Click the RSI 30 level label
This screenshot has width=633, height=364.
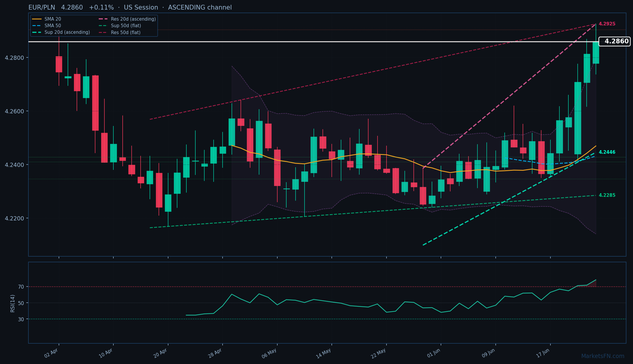[x=21, y=319]
